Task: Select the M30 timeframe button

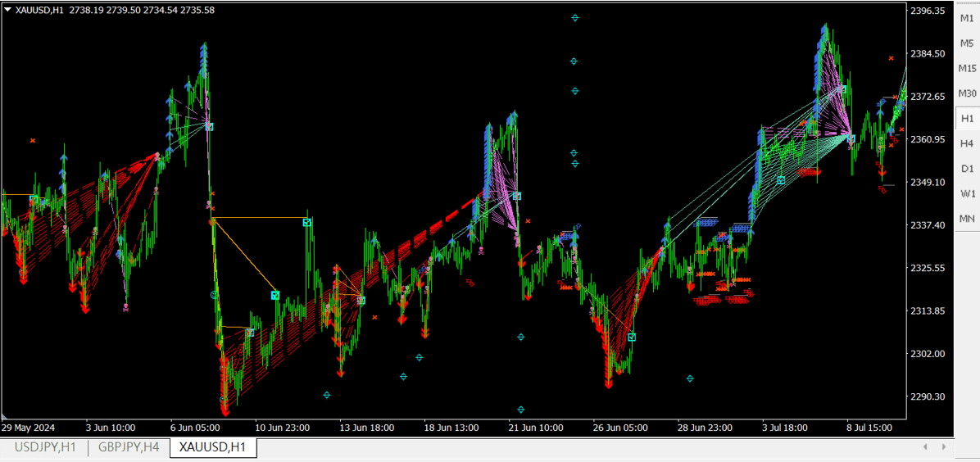Action: click(x=967, y=93)
